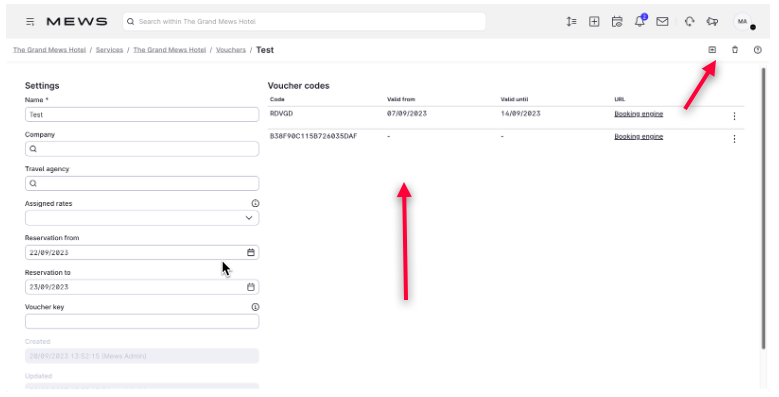Click the Reservation to date field
This screenshot has width=779, height=397.
click(142, 287)
